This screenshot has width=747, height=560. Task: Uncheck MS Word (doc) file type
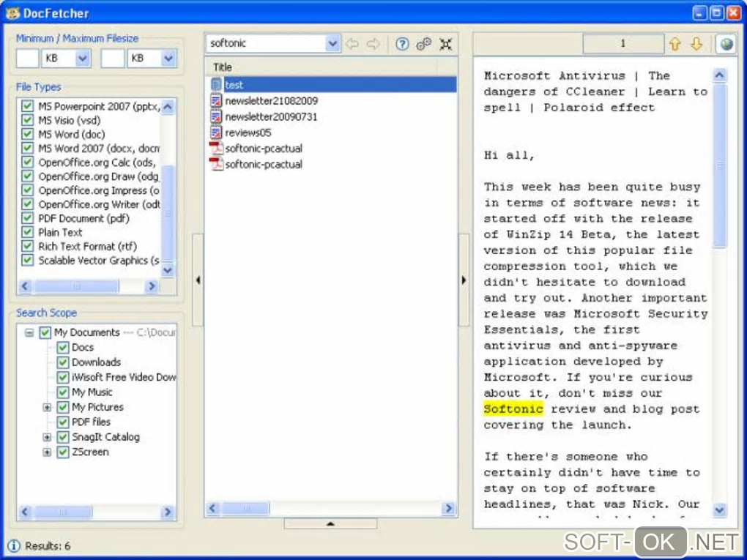(x=28, y=134)
